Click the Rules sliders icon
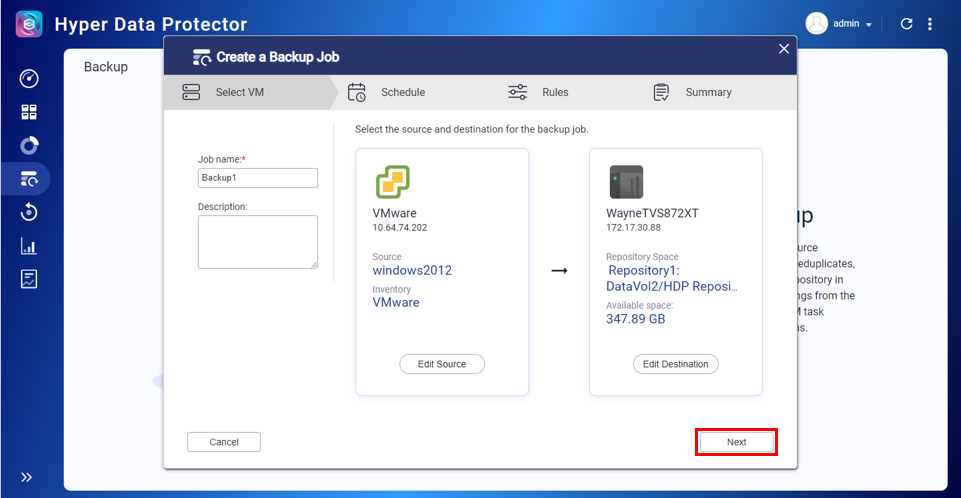This screenshot has height=498, width=961. click(x=517, y=92)
